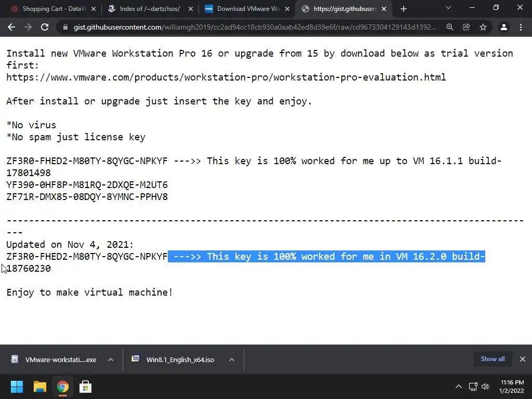Expand options for VMware exe download
This screenshot has height=399, width=532.
click(x=111, y=360)
